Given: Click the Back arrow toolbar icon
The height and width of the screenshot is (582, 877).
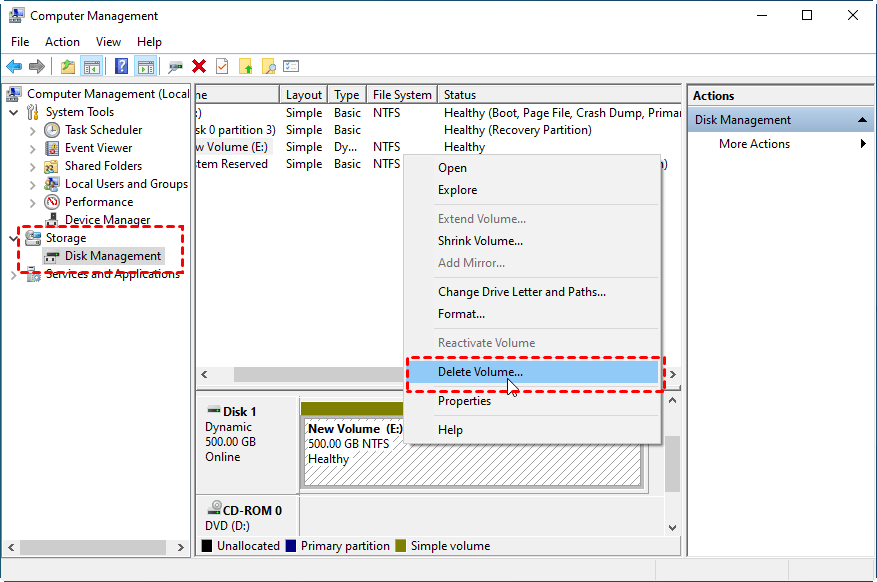Looking at the screenshot, I should (14, 67).
